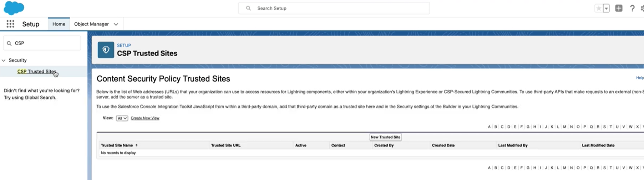Click the Last Modified Date column header
644x180 pixels.
[x=598, y=145]
